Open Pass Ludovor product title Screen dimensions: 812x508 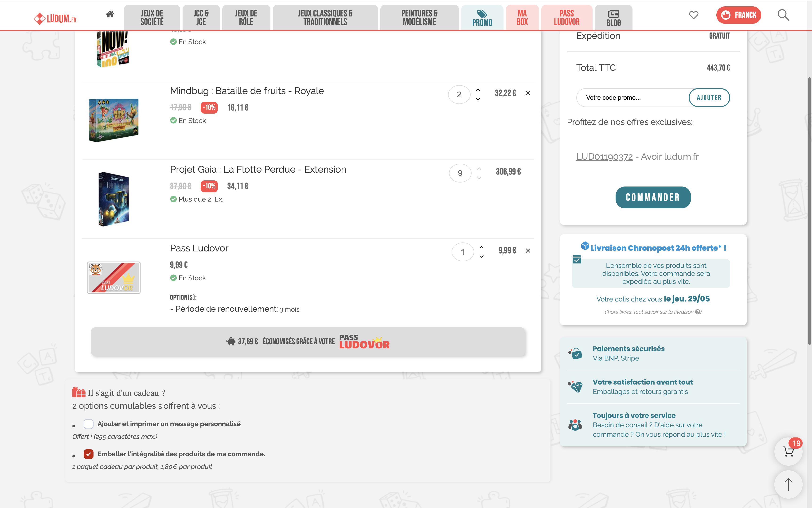199,248
